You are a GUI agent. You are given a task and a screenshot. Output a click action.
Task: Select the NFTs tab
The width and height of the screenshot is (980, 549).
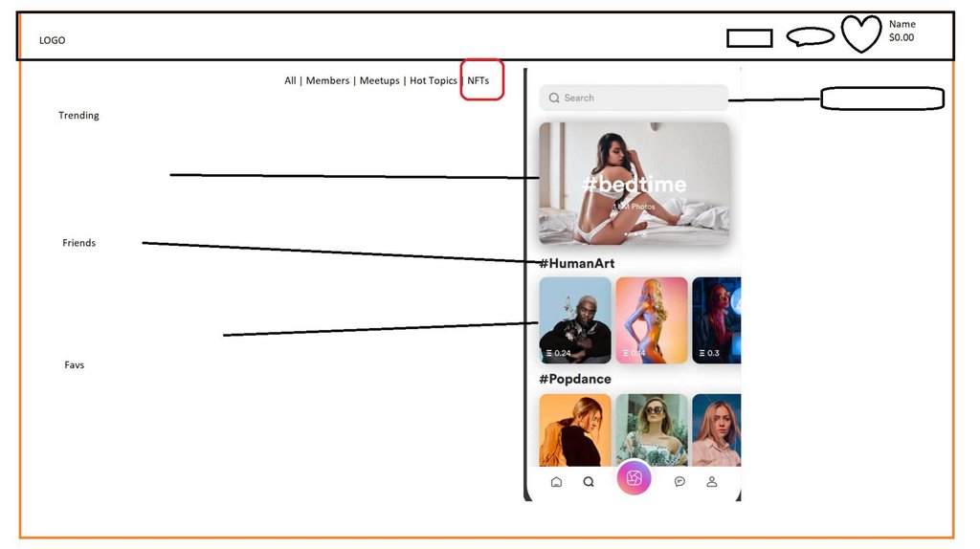pyautogui.click(x=479, y=80)
